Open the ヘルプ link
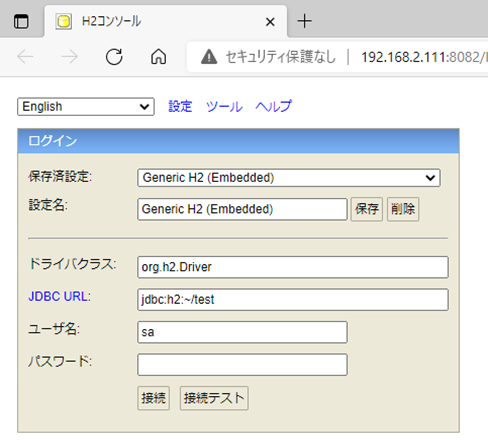This screenshot has width=488, height=448. click(x=273, y=107)
